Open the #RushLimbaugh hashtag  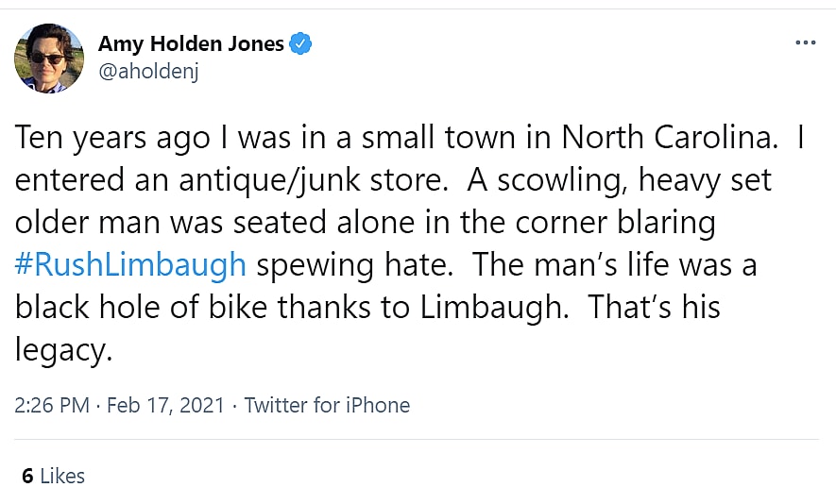click(x=130, y=264)
